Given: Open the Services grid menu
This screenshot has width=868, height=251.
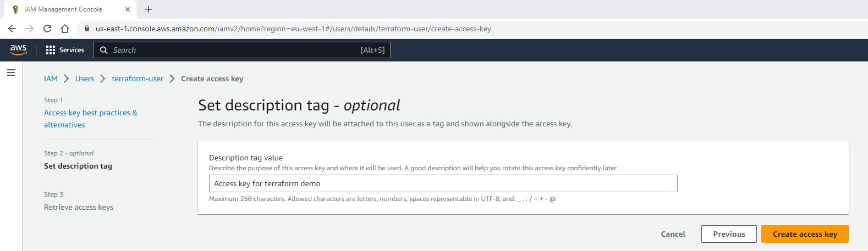Looking at the screenshot, I should [65, 50].
